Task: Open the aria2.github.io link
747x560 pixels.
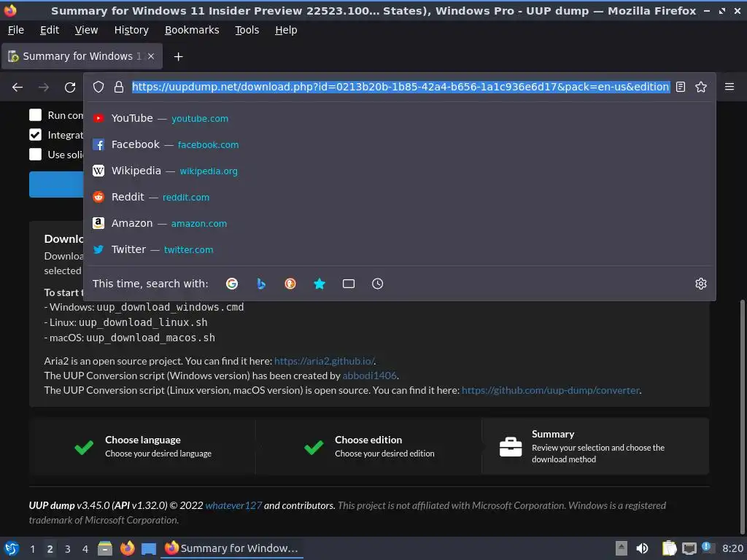Action: click(x=324, y=361)
